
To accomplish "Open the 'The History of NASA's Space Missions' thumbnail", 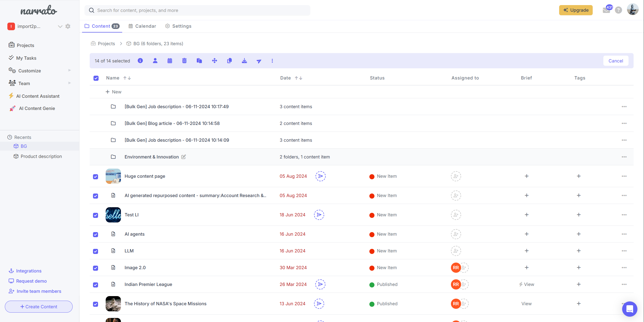I will pos(113,303).
